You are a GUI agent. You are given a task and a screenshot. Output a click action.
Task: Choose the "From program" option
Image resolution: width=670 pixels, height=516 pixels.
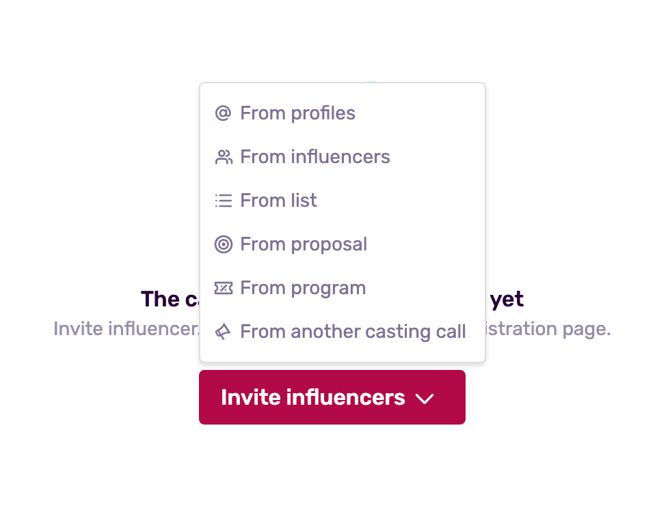302,288
